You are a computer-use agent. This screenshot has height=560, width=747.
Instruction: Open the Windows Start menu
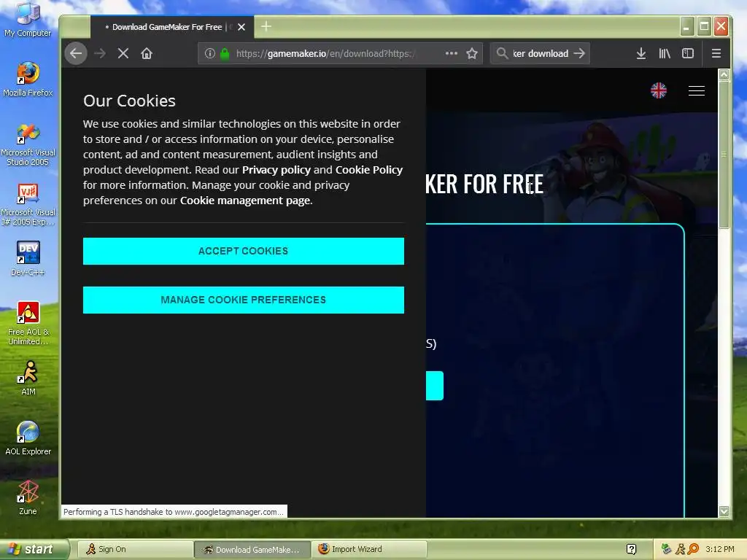[34, 549]
